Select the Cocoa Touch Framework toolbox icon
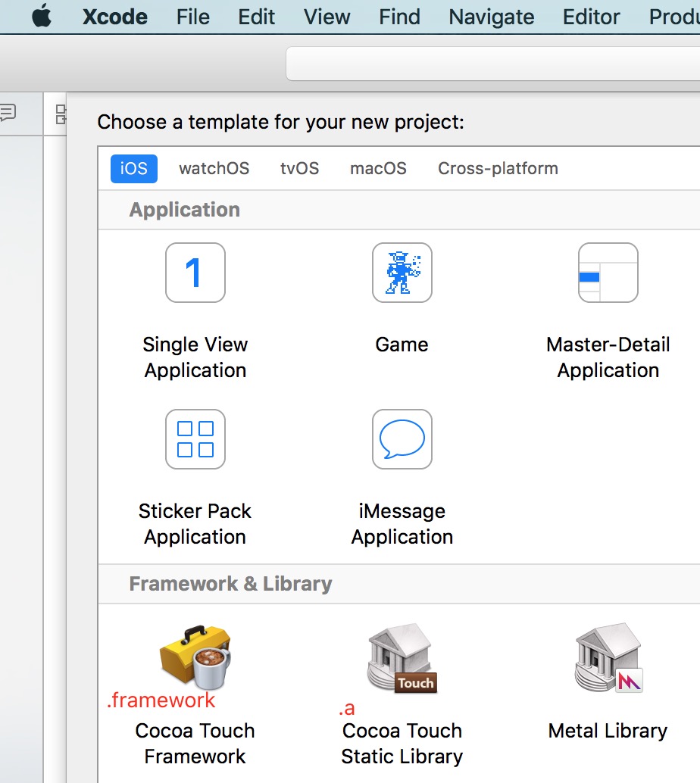This screenshot has height=783, width=700. 195,657
